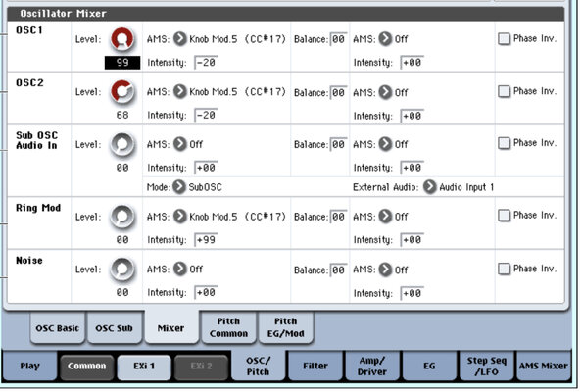Open the Noise level AMS Off dropdown
The image size is (582, 392).
click(x=180, y=269)
